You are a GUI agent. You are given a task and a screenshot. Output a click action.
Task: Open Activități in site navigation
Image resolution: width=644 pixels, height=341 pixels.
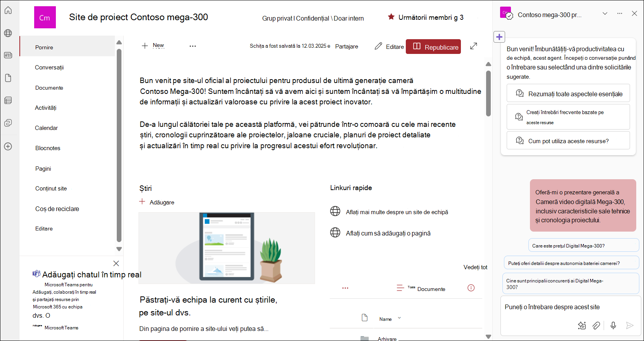(46, 108)
